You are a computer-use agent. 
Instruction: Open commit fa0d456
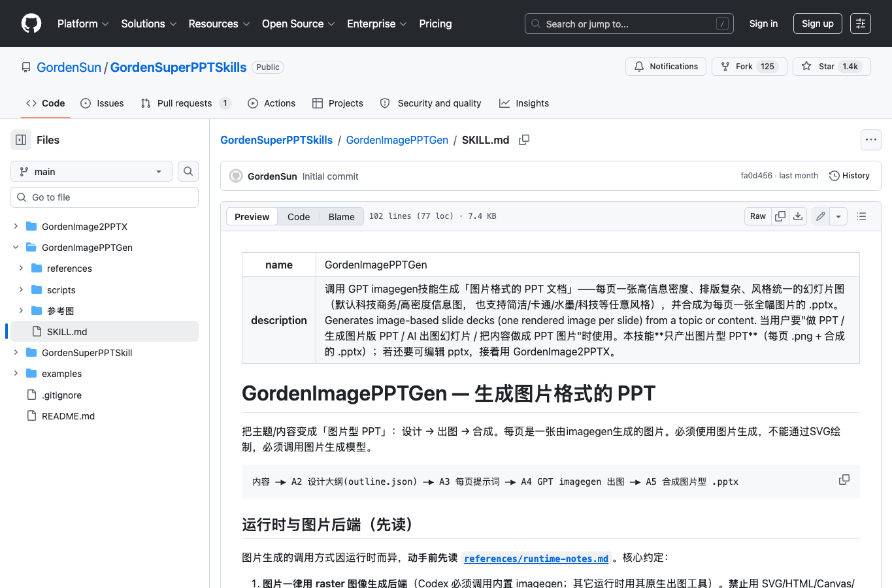(756, 176)
